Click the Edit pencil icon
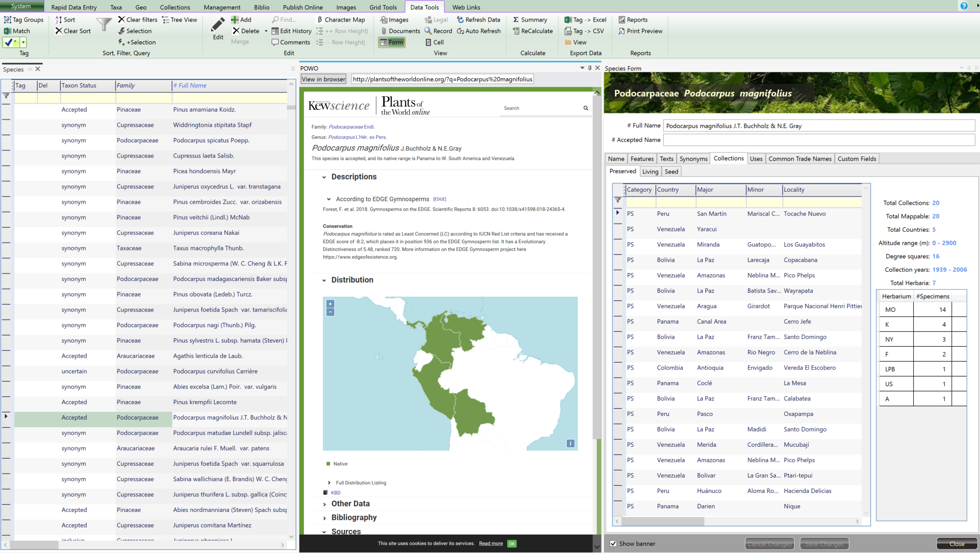Screen dimensions: 980x553 tap(218, 24)
